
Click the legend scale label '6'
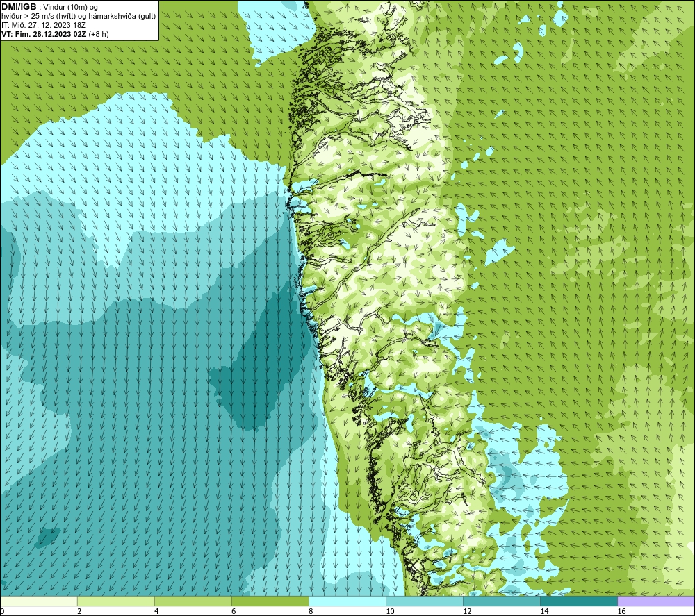click(x=233, y=611)
